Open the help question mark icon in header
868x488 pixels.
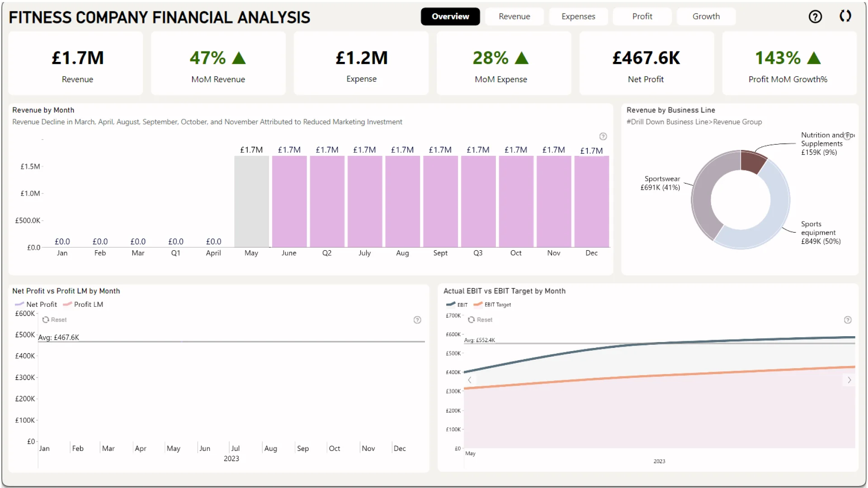(x=815, y=17)
